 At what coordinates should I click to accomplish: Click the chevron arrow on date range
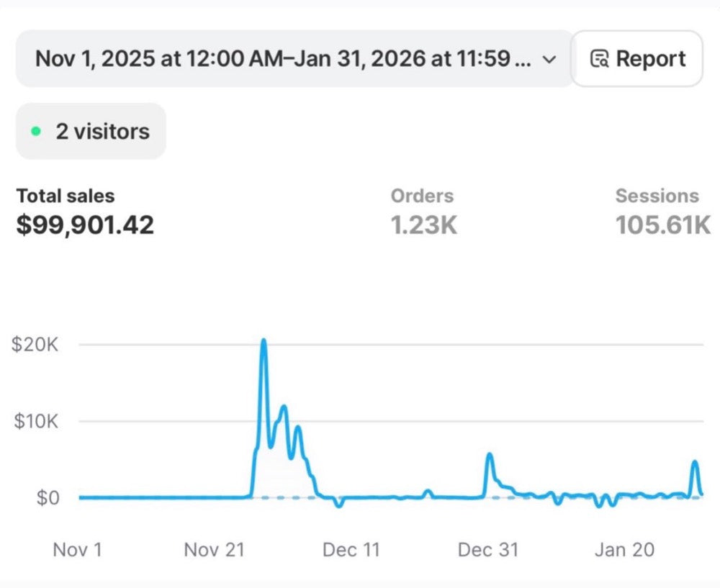[x=549, y=60]
